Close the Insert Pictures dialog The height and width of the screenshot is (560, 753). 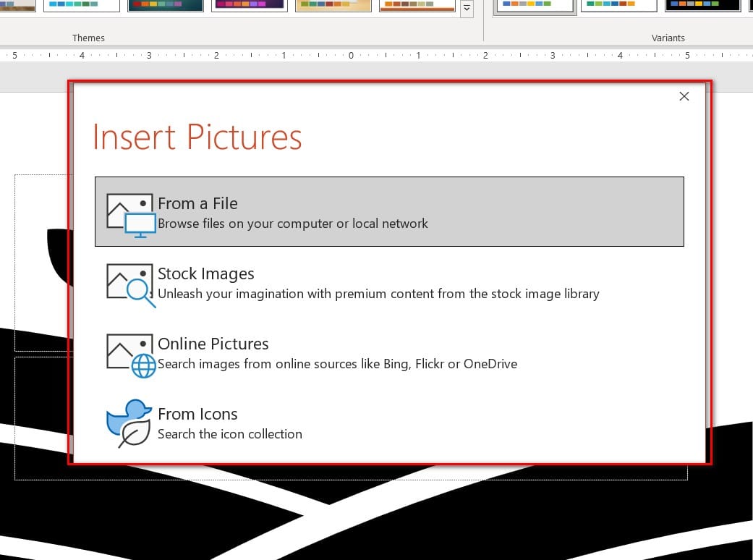(x=684, y=96)
